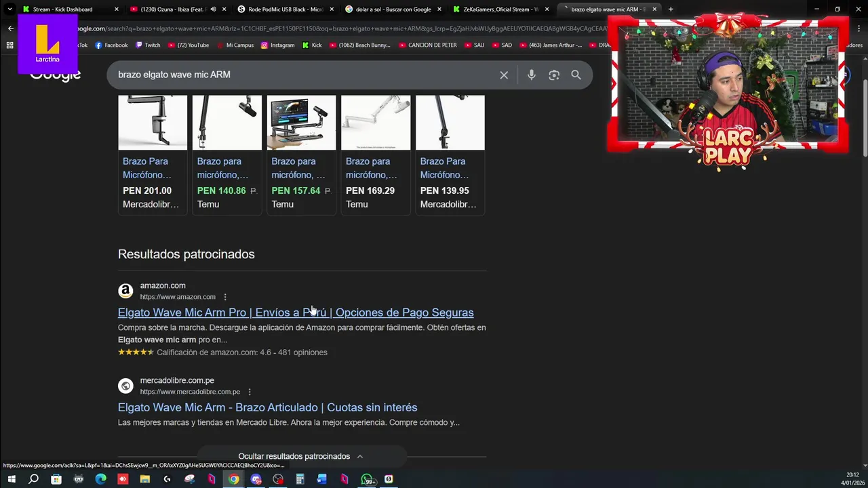
Task: Open PEN 169.29 Temu white arm product
Action: click(376, 155)
